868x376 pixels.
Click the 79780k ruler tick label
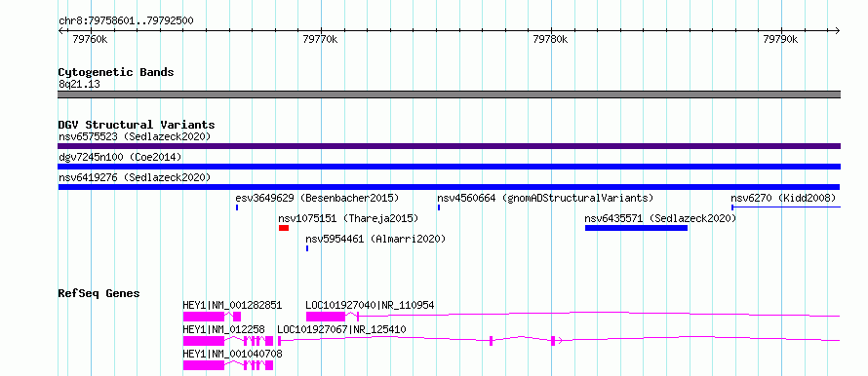(x=550, y=39)
